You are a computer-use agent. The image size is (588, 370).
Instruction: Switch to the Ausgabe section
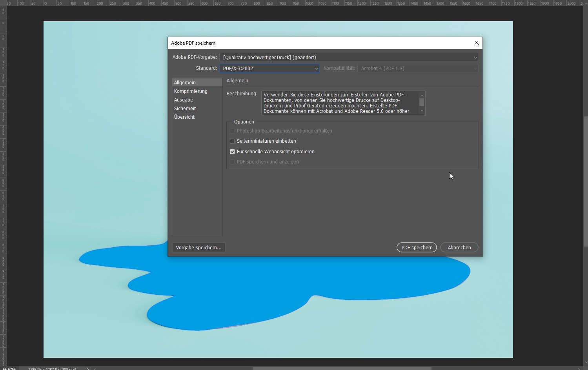coord(184,100)
